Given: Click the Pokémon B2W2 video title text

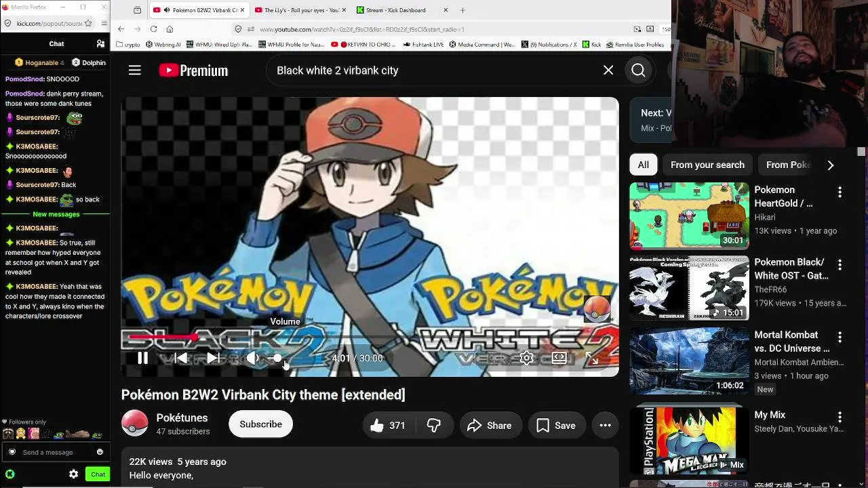Looking at the screenshot, I should coord(263,395).
